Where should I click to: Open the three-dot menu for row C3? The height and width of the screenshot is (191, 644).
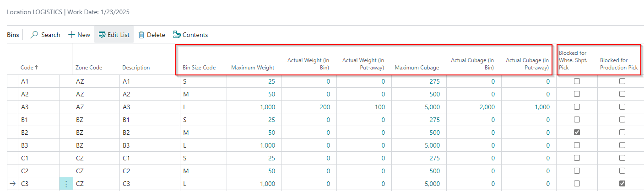pos(66,184)
